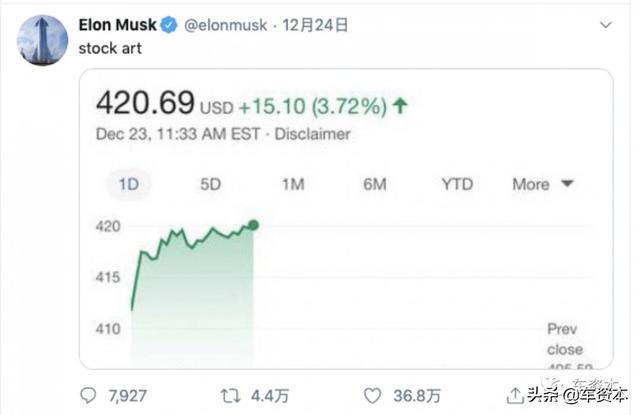This screenshot has height=415, width=640.
Task: Click the green current-price dot on the chart
Action: pyautogui.click(x=253, y=225)
